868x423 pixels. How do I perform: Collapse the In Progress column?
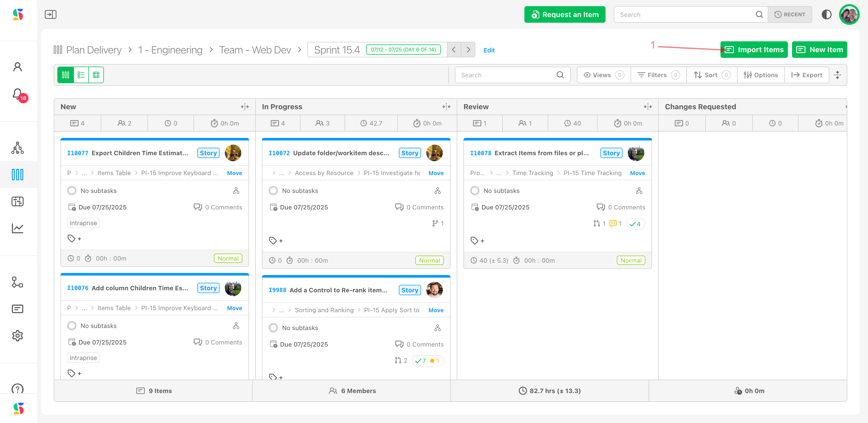click(x=446, y=107)
